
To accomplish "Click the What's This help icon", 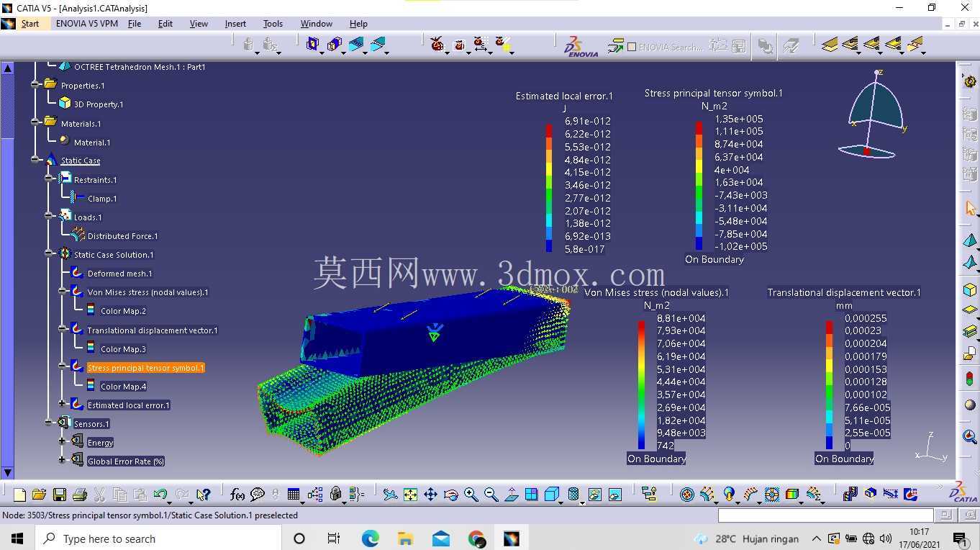I will (204, 495).
